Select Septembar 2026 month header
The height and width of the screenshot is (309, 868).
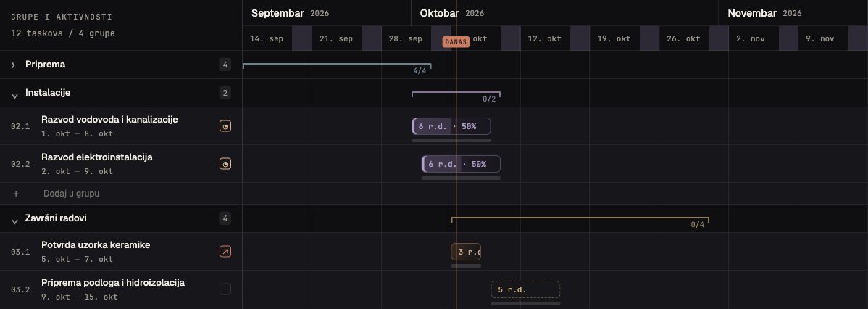[x=290, y=13]
